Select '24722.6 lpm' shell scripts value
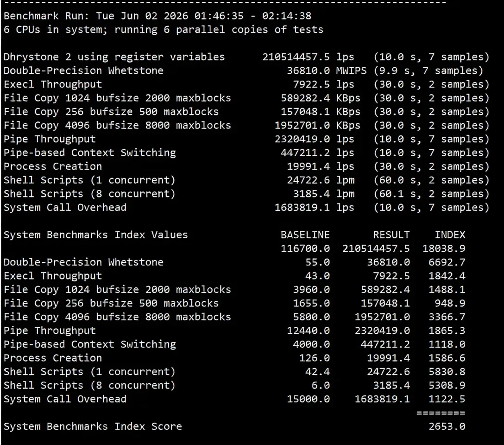 click(321, 180)
